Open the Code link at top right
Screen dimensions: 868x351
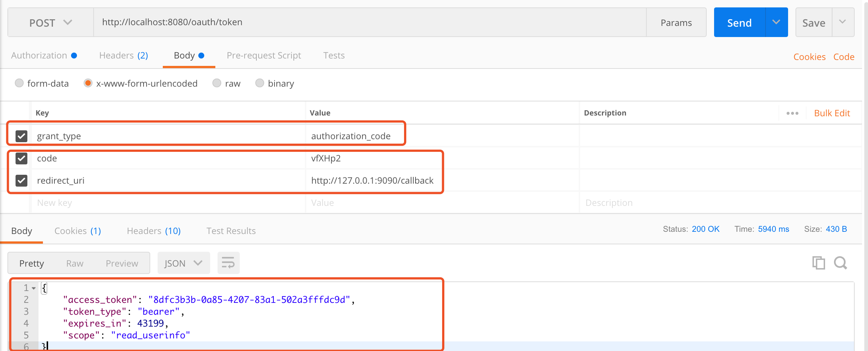tap(844, 57)
